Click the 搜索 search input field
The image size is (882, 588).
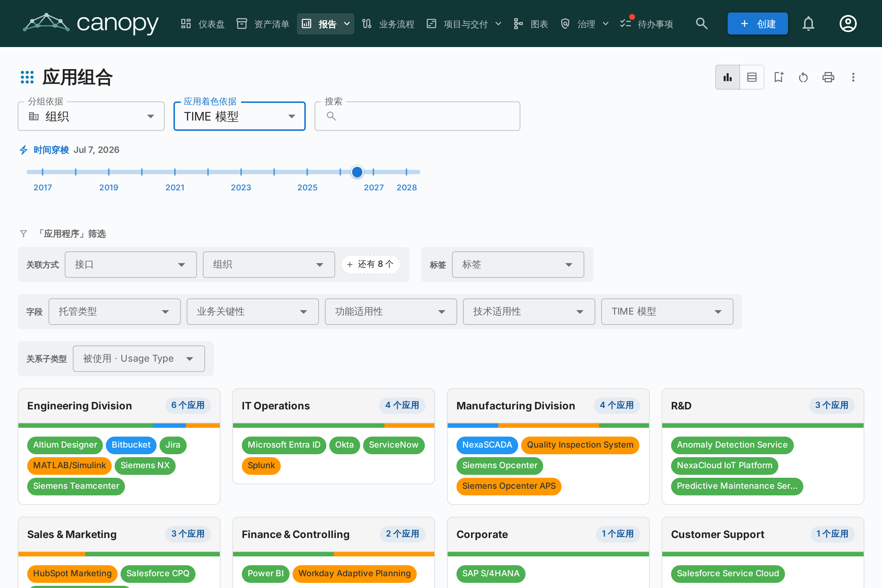pyautogui.click(x=417, y=116)
